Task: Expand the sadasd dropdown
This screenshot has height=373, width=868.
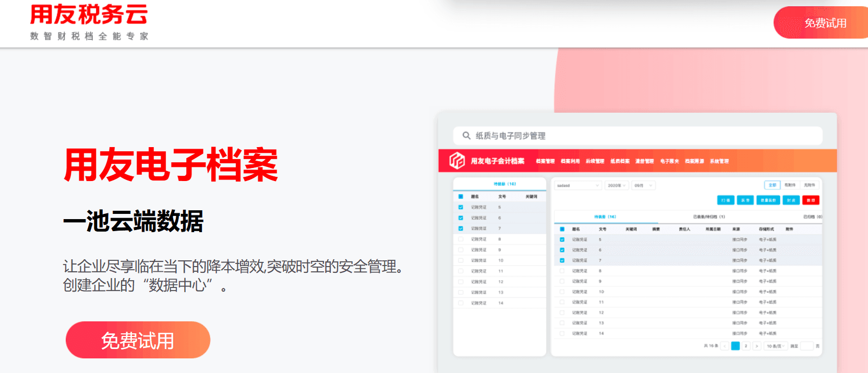Action: point(578,186)
